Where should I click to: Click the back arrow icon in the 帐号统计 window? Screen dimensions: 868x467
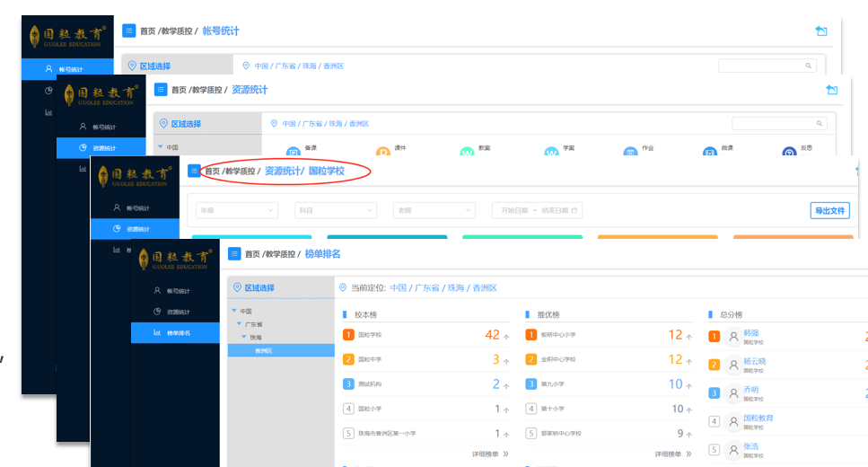tap(820, 31)
